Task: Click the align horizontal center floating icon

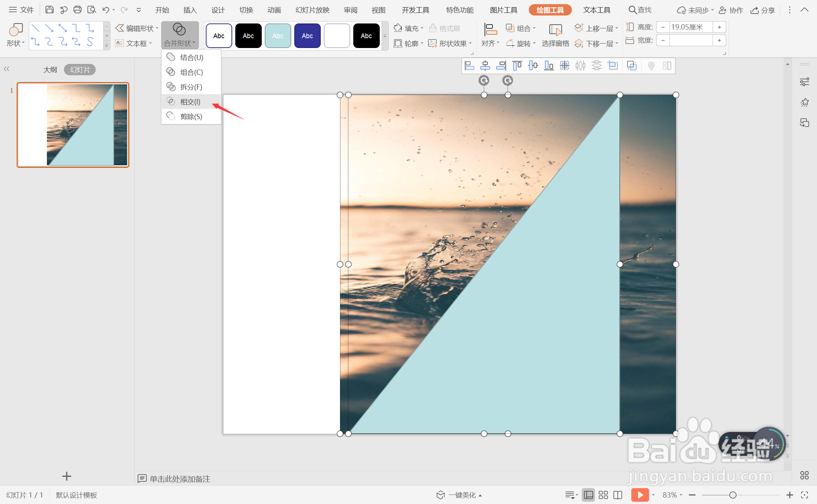Action: click(485, 66)
